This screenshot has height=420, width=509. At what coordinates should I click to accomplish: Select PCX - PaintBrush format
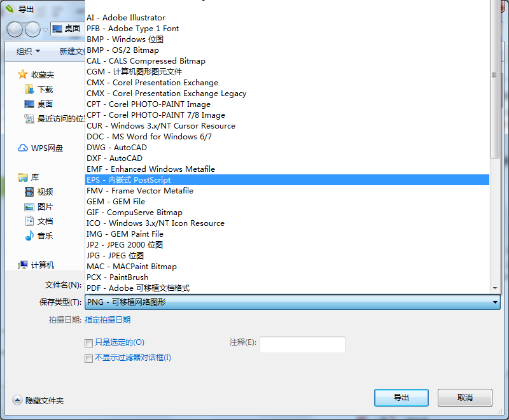[288, 277]
